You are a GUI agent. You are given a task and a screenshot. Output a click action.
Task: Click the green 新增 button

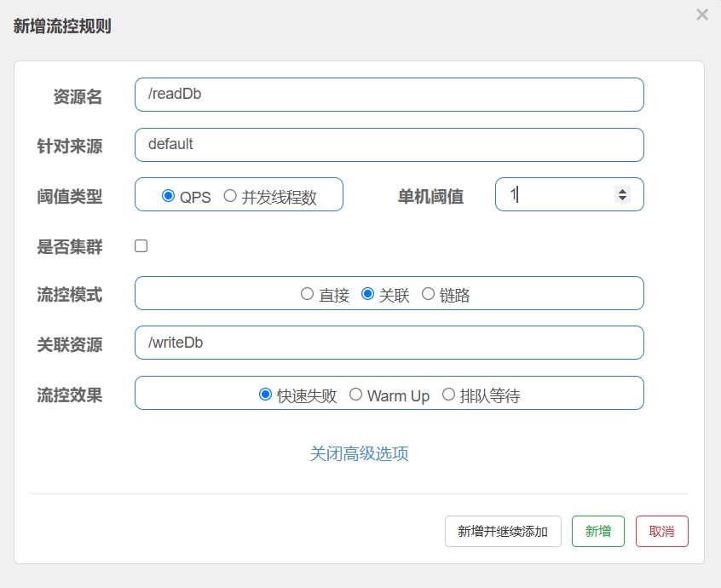pyautogui.click(x=598, y=532)
